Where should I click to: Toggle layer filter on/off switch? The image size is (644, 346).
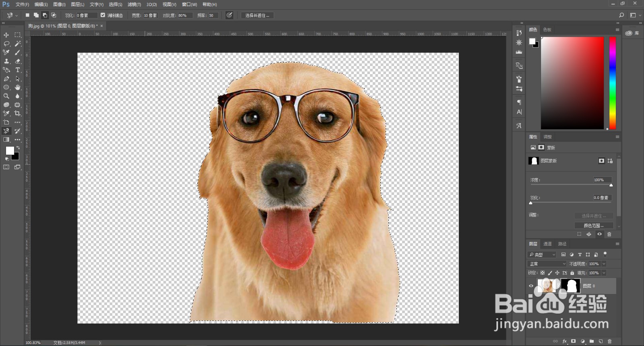[605, 254]
